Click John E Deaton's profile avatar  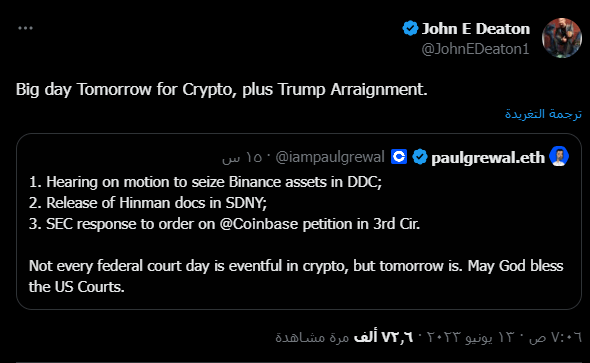coord(562,38)
